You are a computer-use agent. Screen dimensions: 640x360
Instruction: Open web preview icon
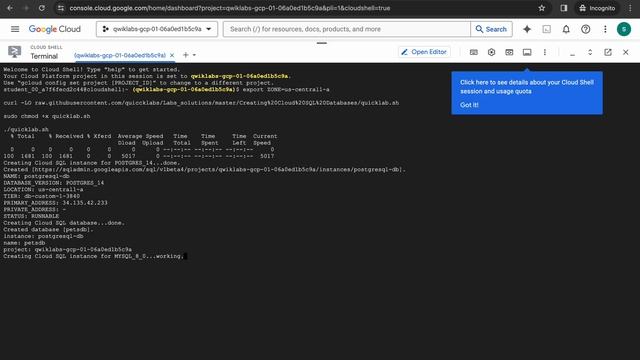(509, 52)
